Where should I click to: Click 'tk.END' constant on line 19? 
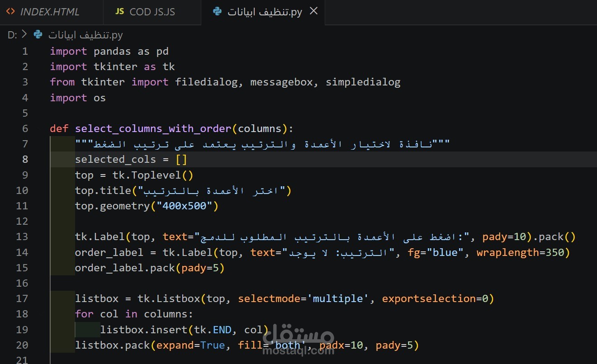tap(213, 330)
